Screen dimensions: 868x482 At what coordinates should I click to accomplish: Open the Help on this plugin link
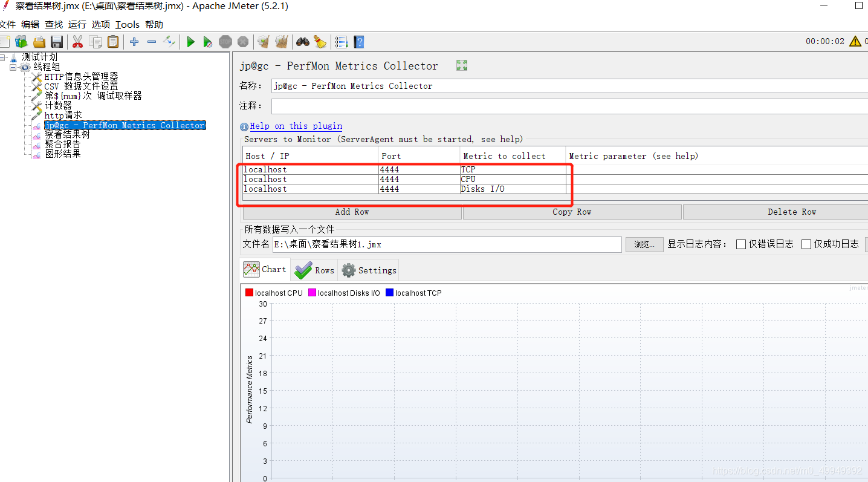pyautogui.click(x=296, y=126)
